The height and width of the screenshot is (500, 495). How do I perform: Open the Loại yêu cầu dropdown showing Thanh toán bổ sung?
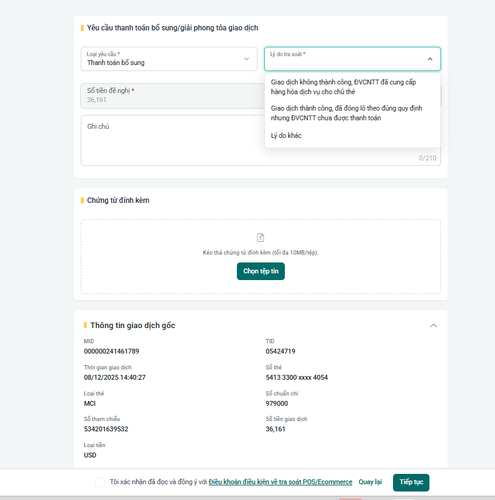(169, 59)
